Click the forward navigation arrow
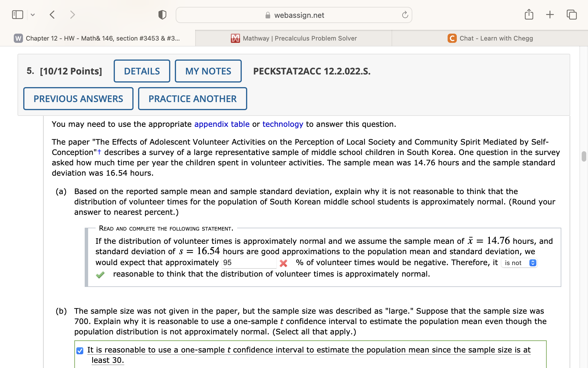 72,15
